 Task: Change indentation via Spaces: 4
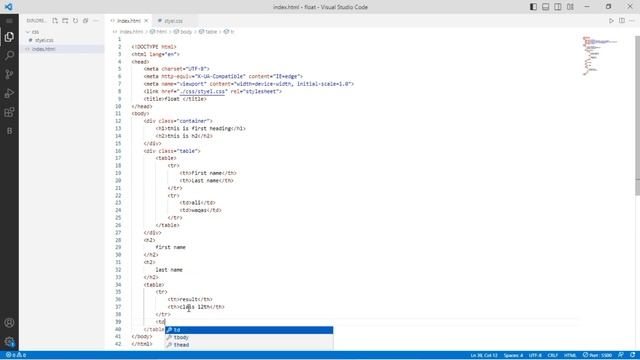(x=513, y=355)
